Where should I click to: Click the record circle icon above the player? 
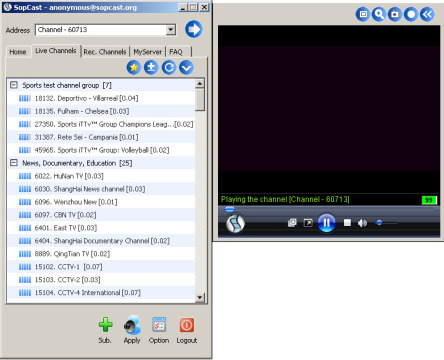(411, 14)
